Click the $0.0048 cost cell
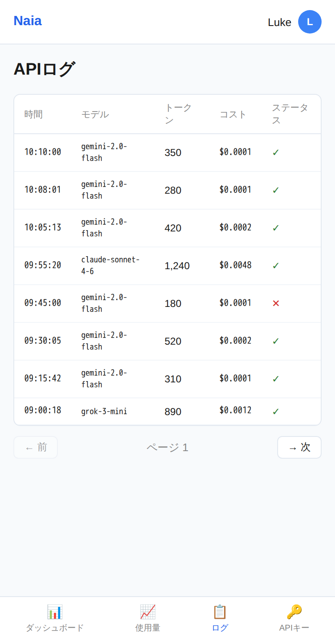335x644 pixels. [235, 265]
